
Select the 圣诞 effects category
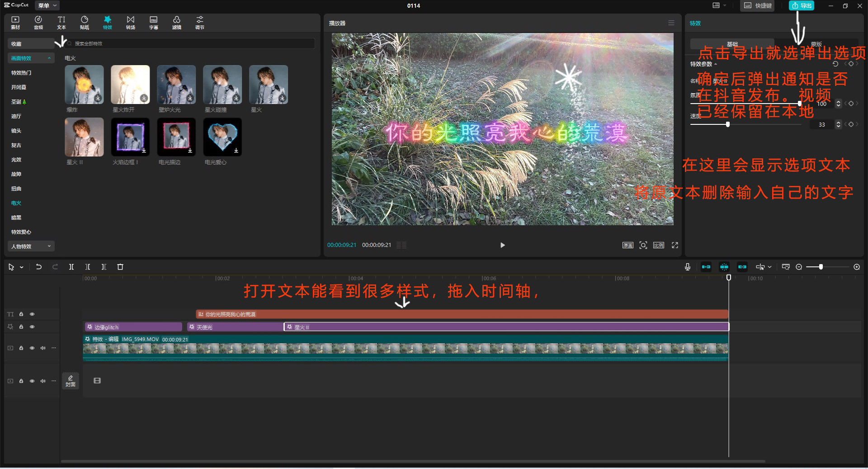19,102
